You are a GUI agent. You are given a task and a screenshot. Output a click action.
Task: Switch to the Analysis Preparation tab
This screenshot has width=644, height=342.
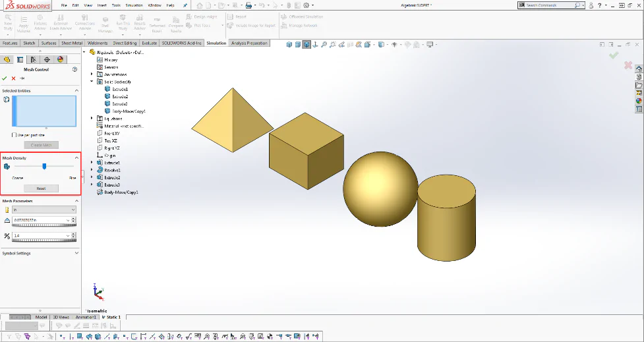[x=249, y=43]
